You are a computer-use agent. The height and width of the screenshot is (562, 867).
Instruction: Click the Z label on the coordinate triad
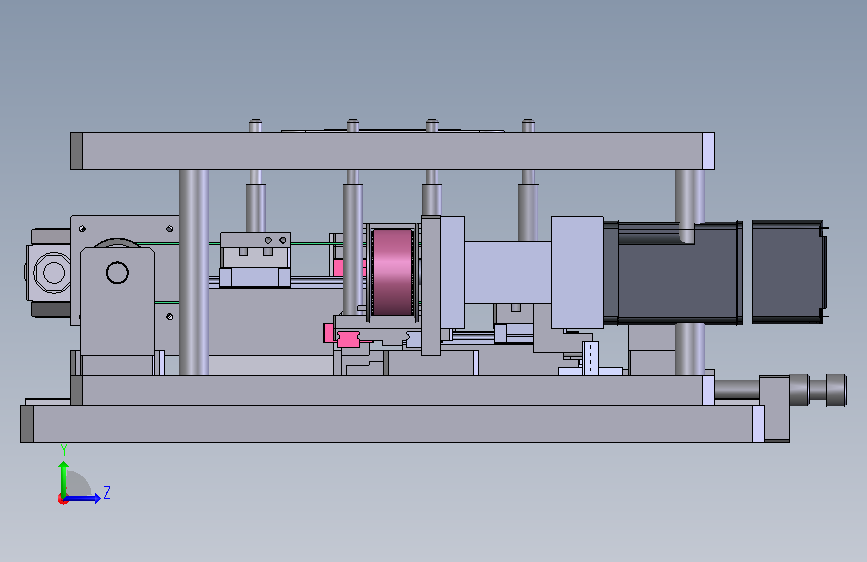click(x=107, y=492)
